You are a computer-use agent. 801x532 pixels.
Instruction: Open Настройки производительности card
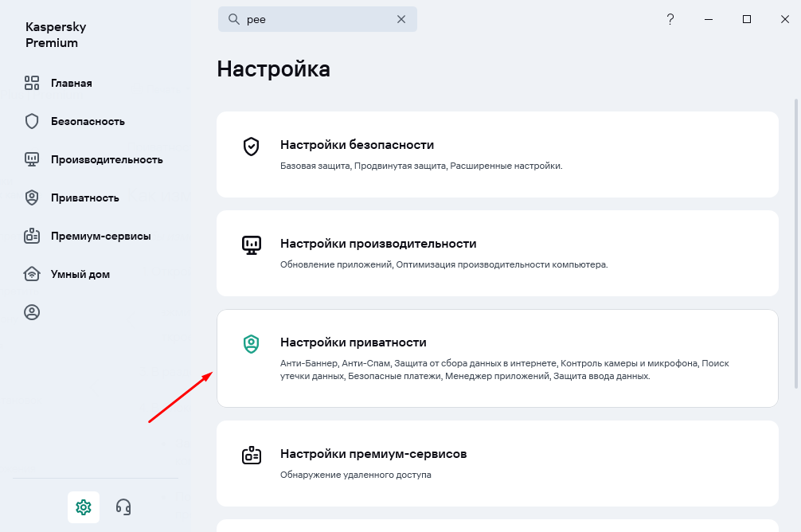coord(497,253)
